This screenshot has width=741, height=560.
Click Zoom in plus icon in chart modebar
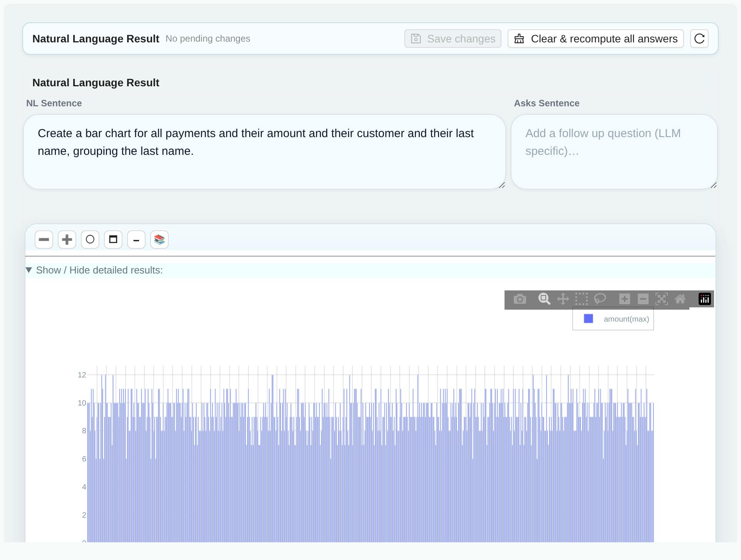625,299
